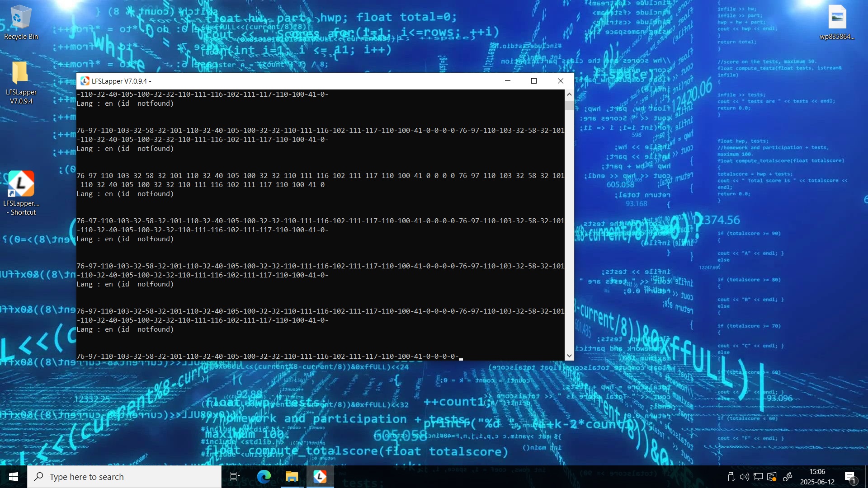868x488 pixels.
Task: Click the LFSLapper icon in window title bar
Action: tap(85, 81)
